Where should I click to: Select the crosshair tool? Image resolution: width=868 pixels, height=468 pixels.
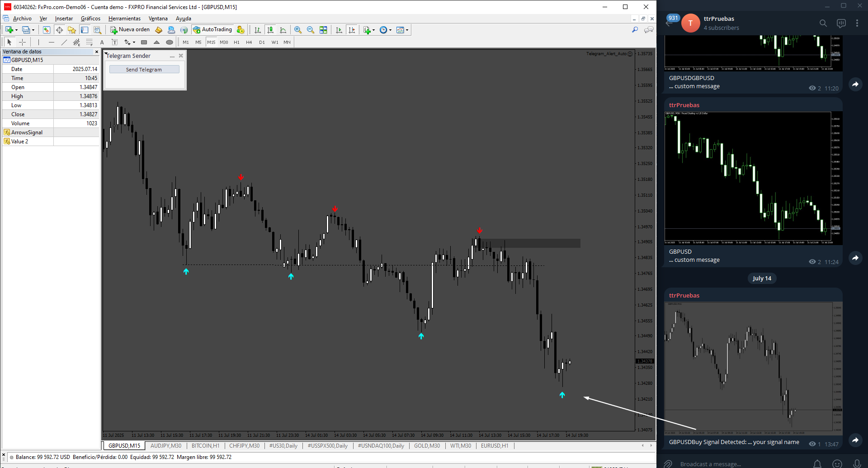(23, 42)
